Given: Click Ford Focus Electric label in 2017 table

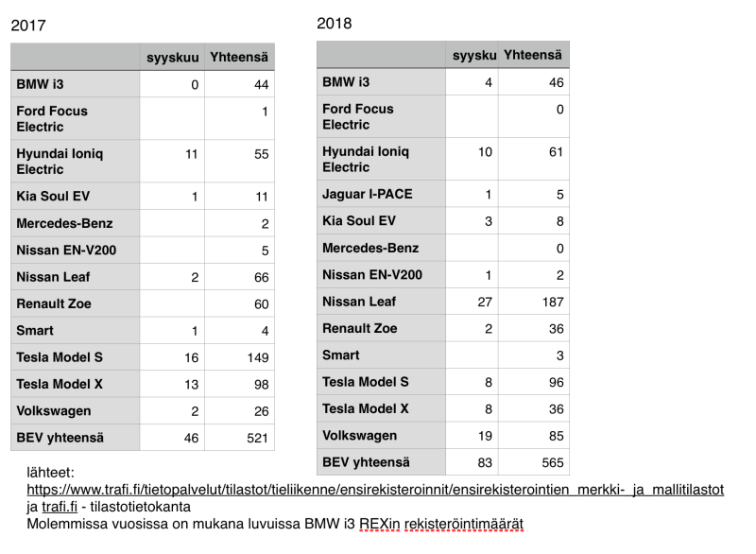Looking at the screenshot, I should (52, 118).
